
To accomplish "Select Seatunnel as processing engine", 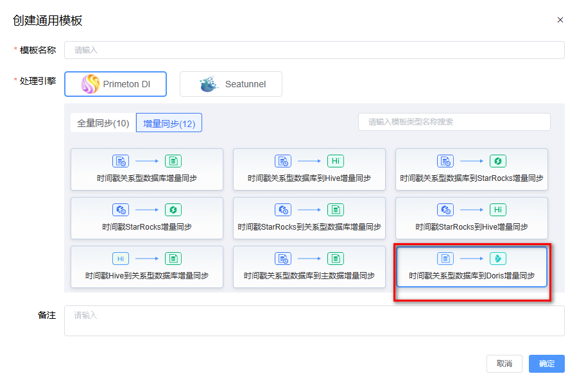I will [x=231, y=84].
